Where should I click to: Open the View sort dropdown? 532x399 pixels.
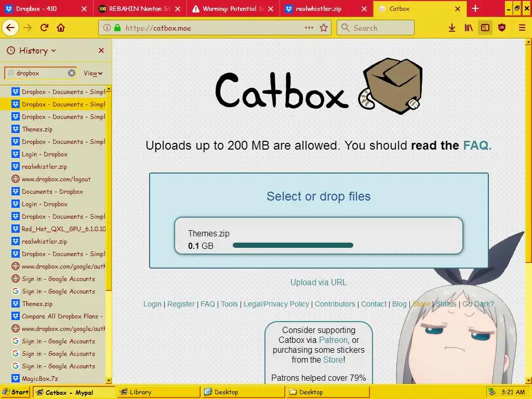click(93, 73)
